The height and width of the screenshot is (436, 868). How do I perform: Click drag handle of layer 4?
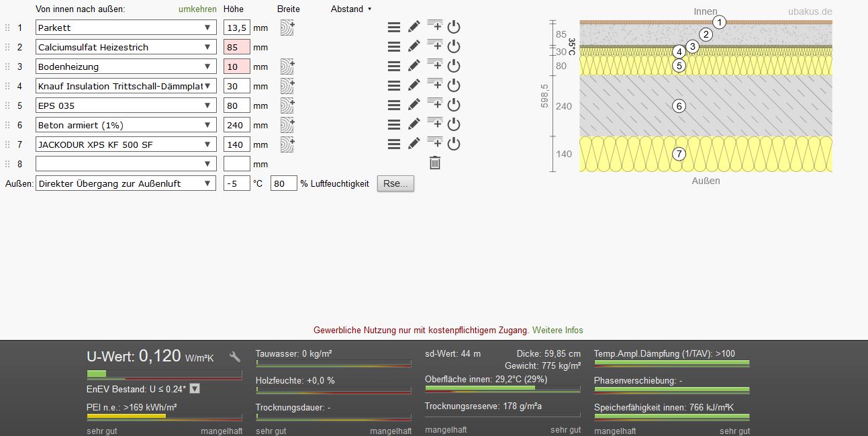[7, 86]
